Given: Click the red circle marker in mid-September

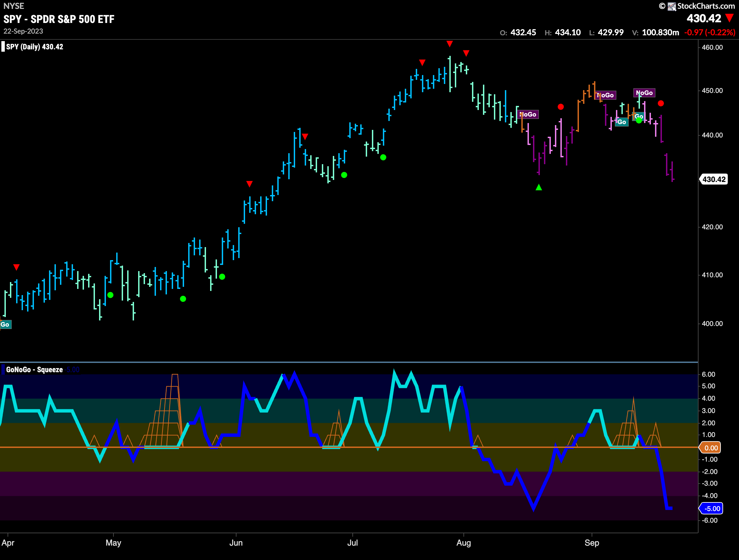Looking at the screenshot, I should point(661,103).
